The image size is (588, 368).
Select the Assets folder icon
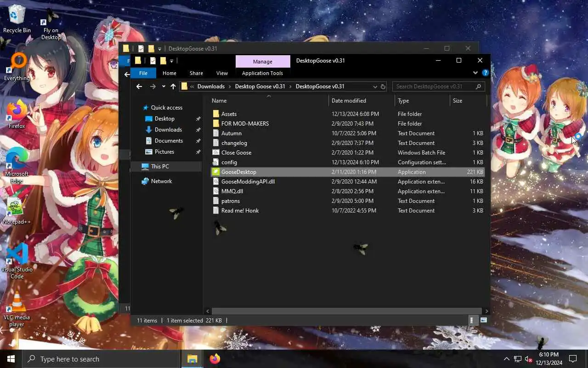216,114
